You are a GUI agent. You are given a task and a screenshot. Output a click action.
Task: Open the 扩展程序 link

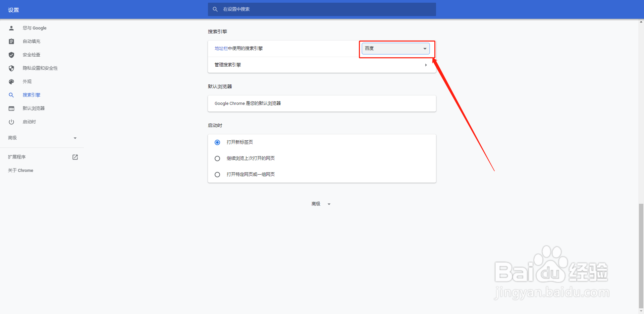click(17, 157)
